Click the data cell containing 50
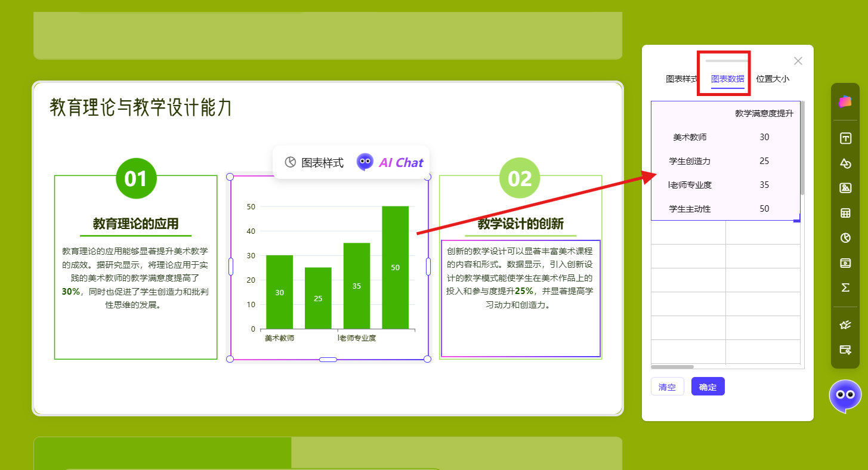Screen dimensions: 868x470 click(x=764, y=209)
